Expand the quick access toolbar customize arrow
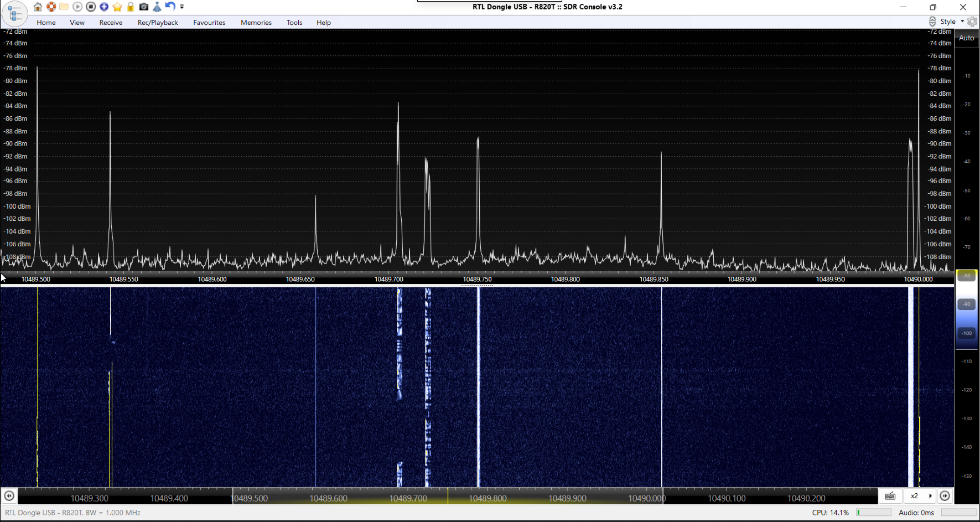980x522 pixels. tap(182, 7)
